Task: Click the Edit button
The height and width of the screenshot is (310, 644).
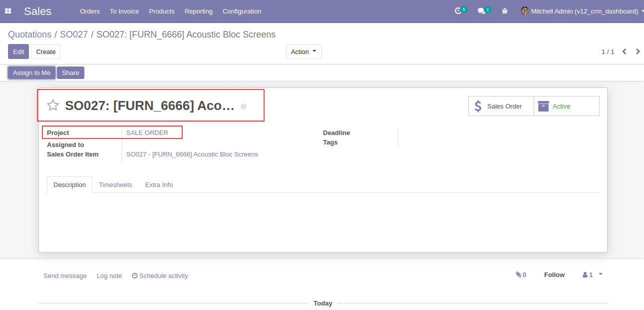Action: (18, 51)
